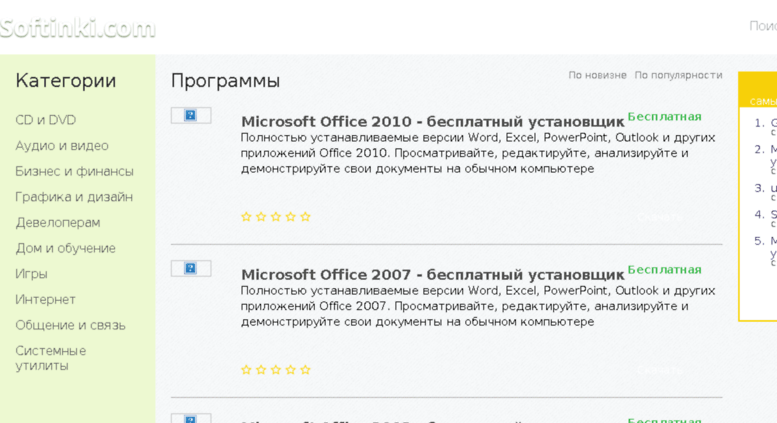Open the broken thumbnail image of Office 2007
777x423 pixels.
pyautogui.click(x=191, y=268)
